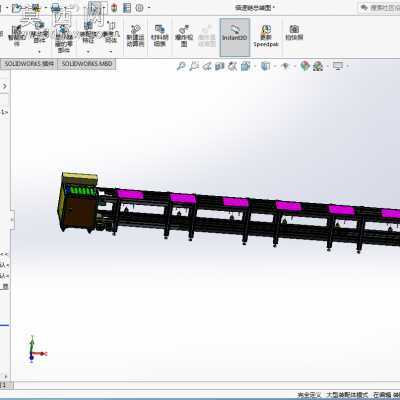This screenshot has width=400, height=400.
Task: Open the Reference Geometry tool
Action: (x=111, y=33)
